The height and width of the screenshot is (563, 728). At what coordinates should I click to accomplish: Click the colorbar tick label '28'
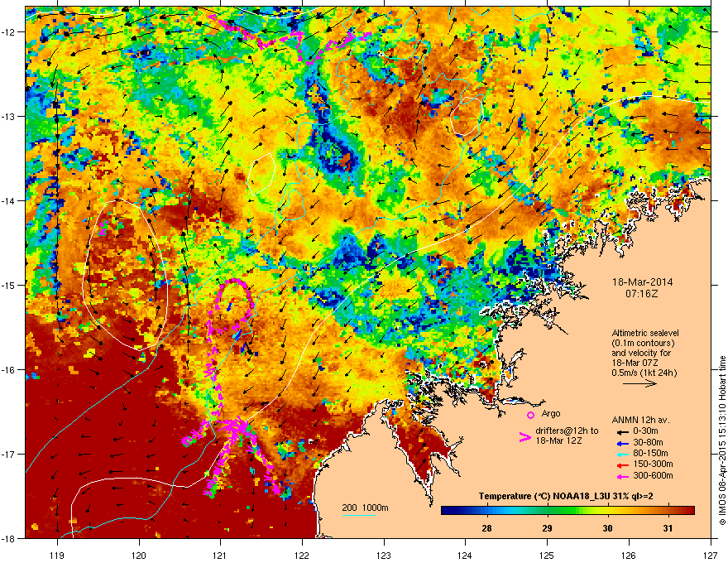[x=486, y=528]
